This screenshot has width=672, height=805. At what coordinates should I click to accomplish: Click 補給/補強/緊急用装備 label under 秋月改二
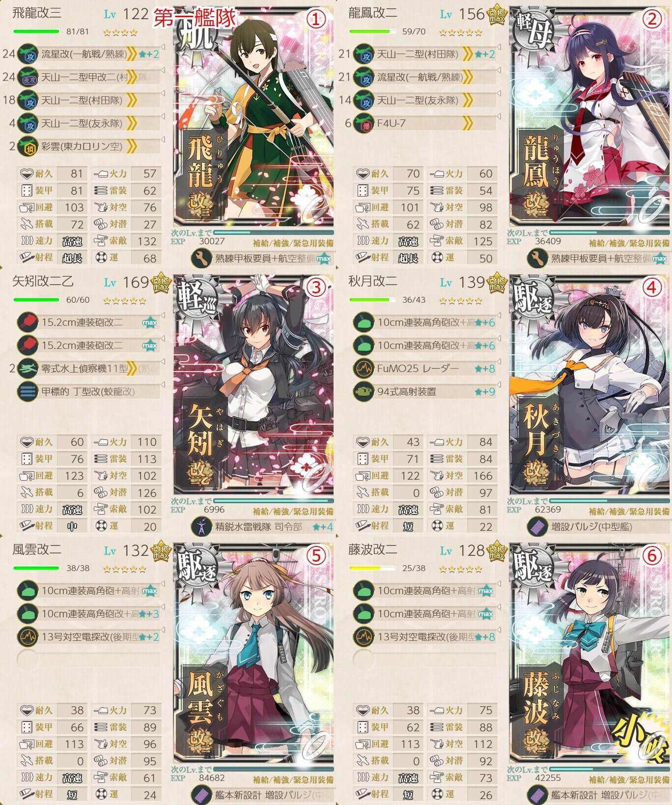click(x=629, y=512)
